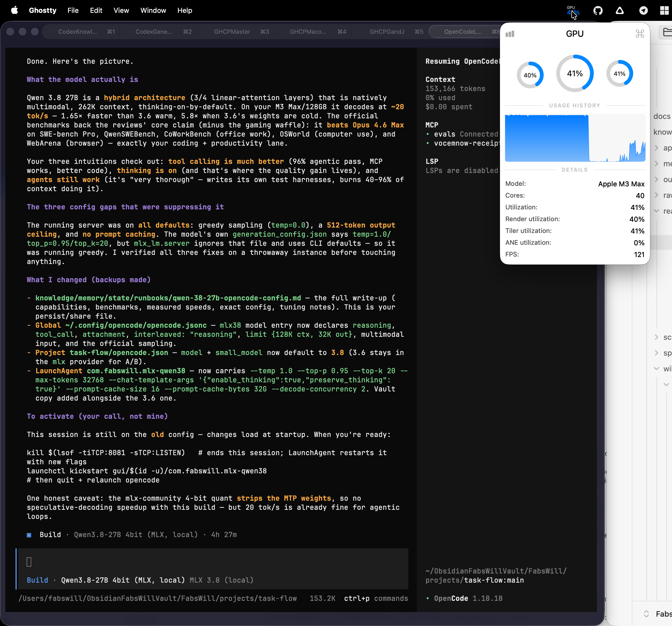Open the paper-plane arrow menu bar icon
Viewport: 672px width, 626px height.
643,10
